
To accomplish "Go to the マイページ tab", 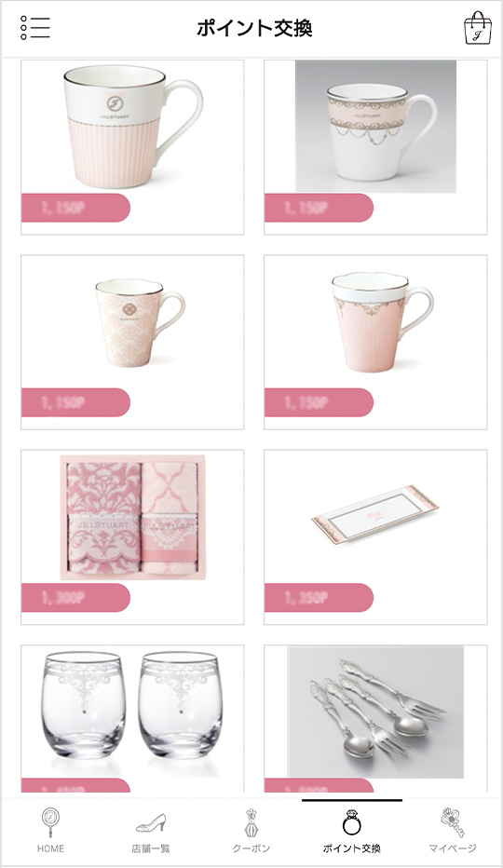I will 453,848.
